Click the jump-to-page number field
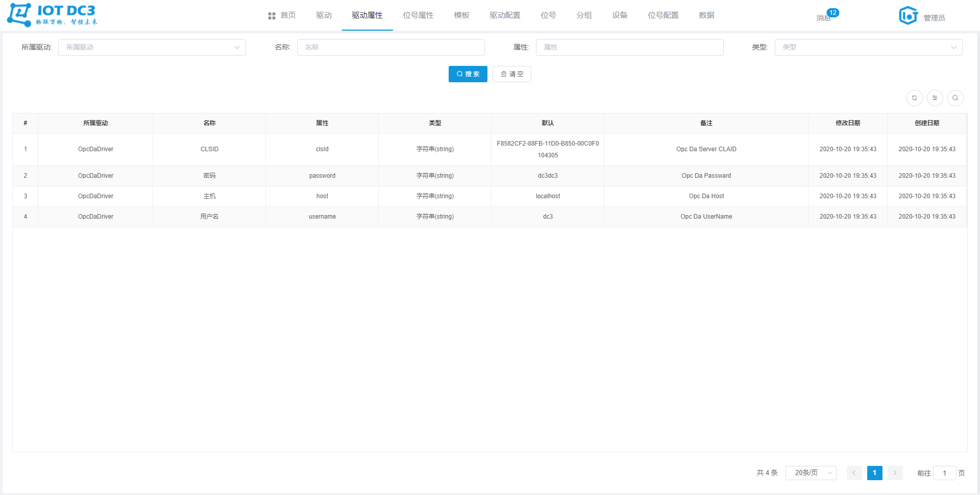Screen dimensions: 980x495 click(944, 473)
